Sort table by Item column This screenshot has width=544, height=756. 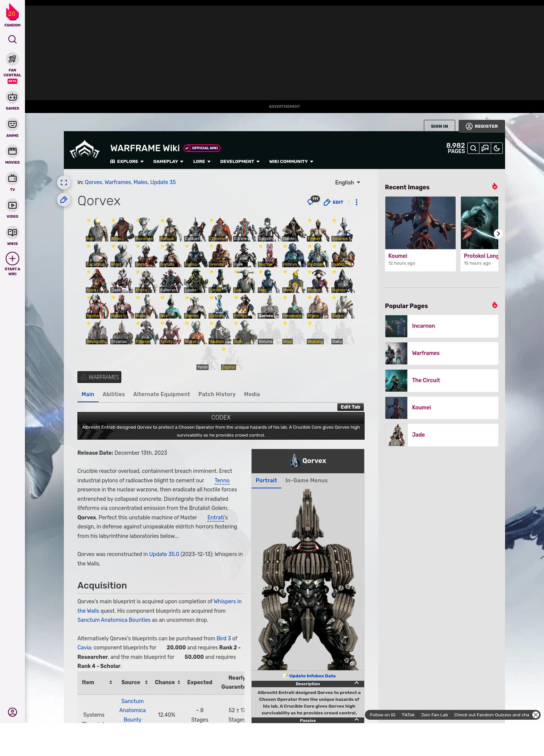point(97,682)
